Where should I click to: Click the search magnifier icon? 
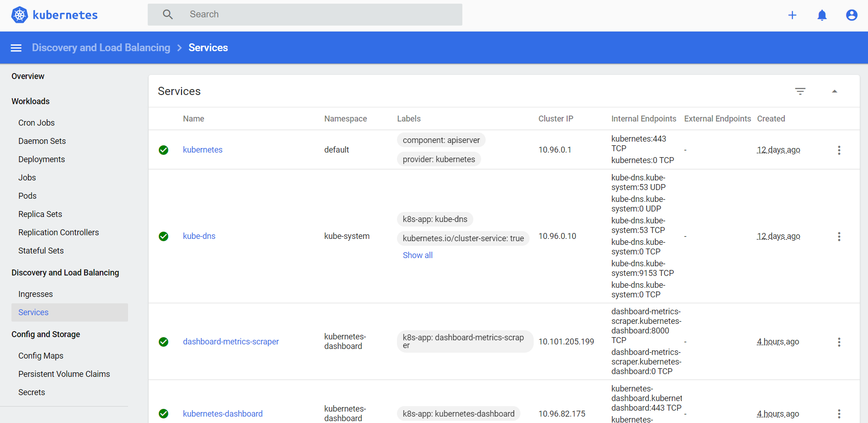[x=168, y=15]
